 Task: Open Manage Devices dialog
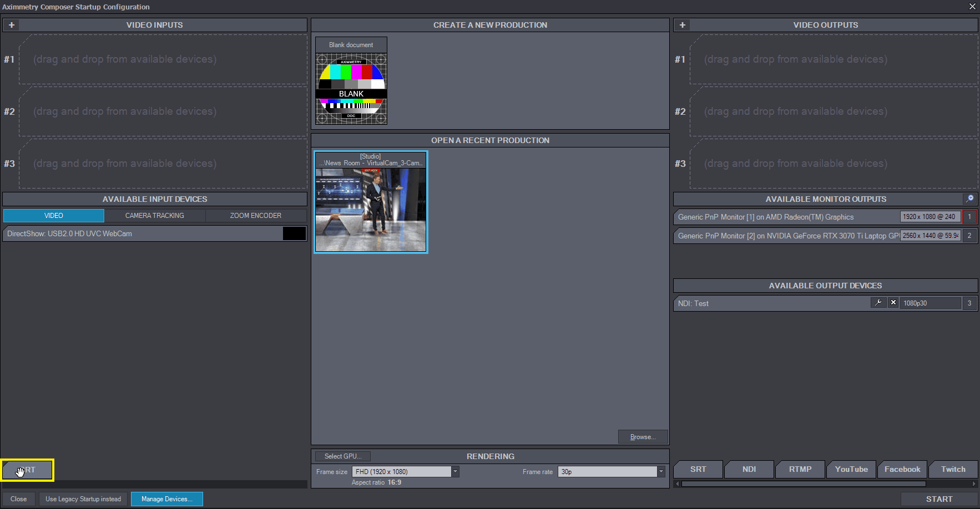[167, 499]
